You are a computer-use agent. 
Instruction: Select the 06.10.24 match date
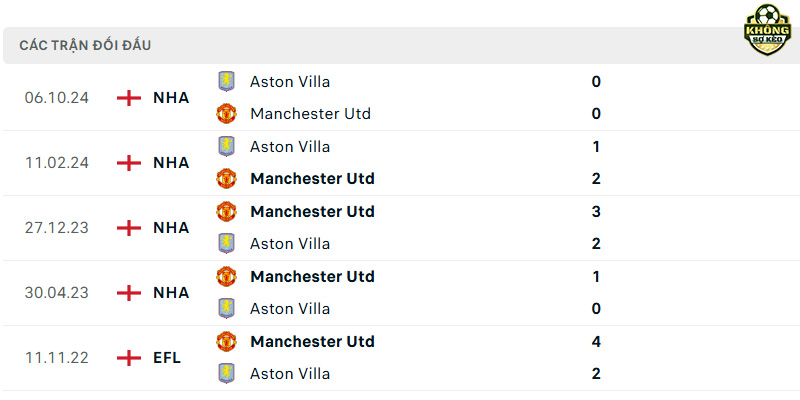(x=57, y=98)
